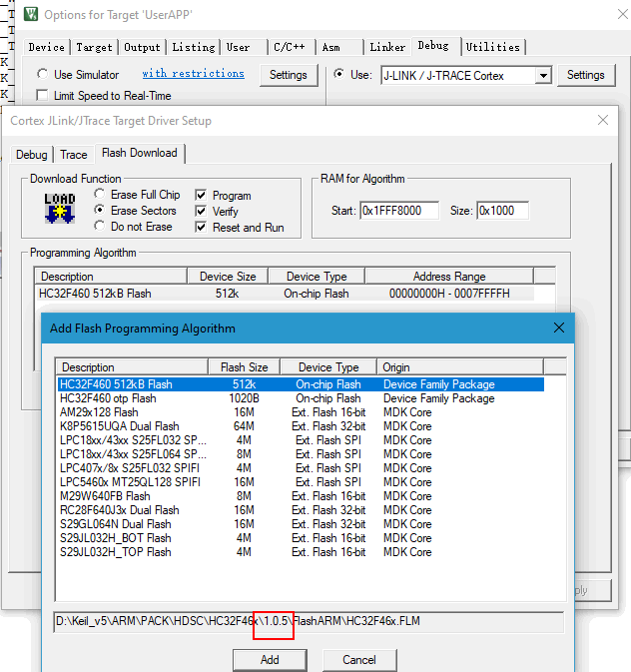The width and height of the screenshot is (631, 672).
Task: Click the FLM file path field
Action: coord(309,621)
